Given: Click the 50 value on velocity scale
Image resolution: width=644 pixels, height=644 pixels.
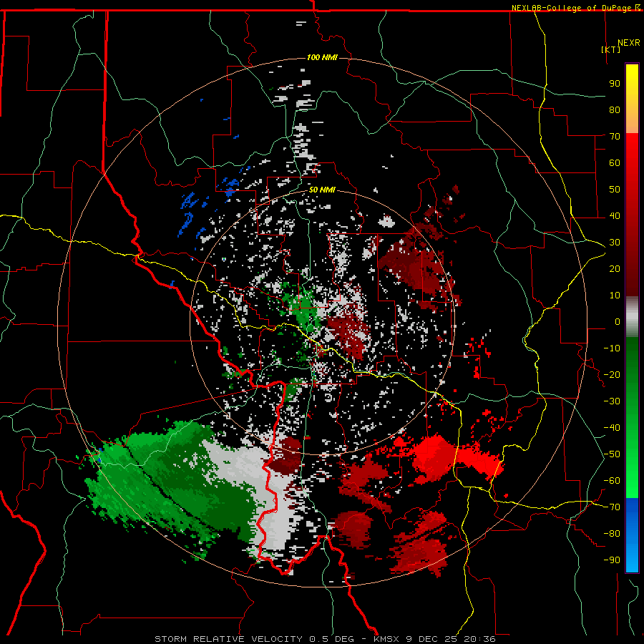Looking at the screenshot, I should 615,190.
